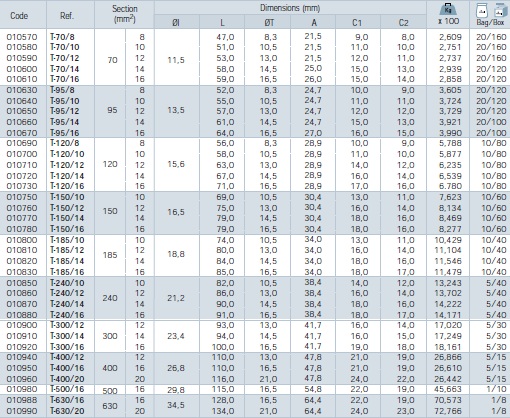Click the Dimensions (mm) header

(290, 8)
